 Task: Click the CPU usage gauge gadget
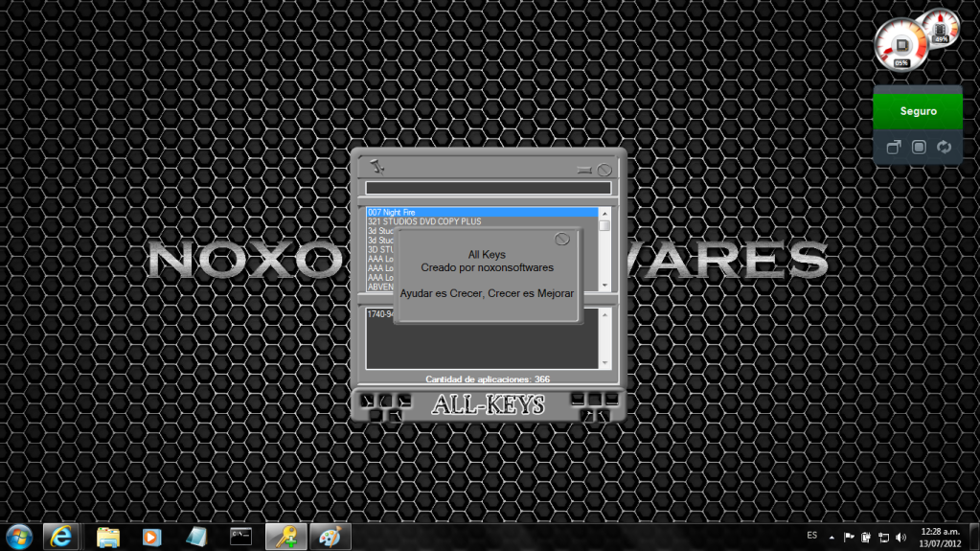pos(900,45)
